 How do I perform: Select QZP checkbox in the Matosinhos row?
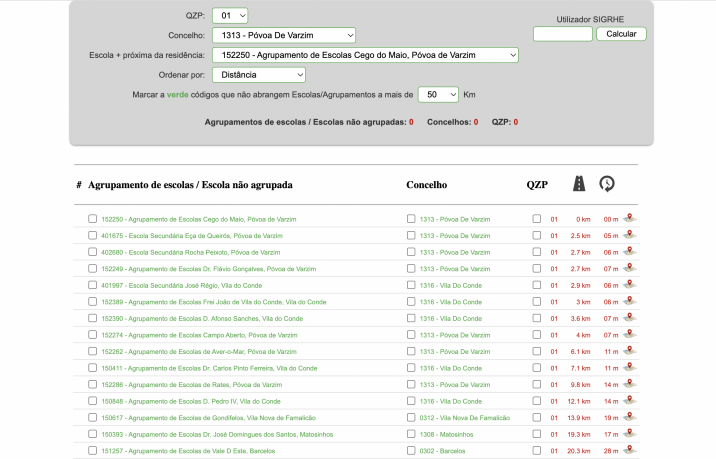click(x=537, y=434)
